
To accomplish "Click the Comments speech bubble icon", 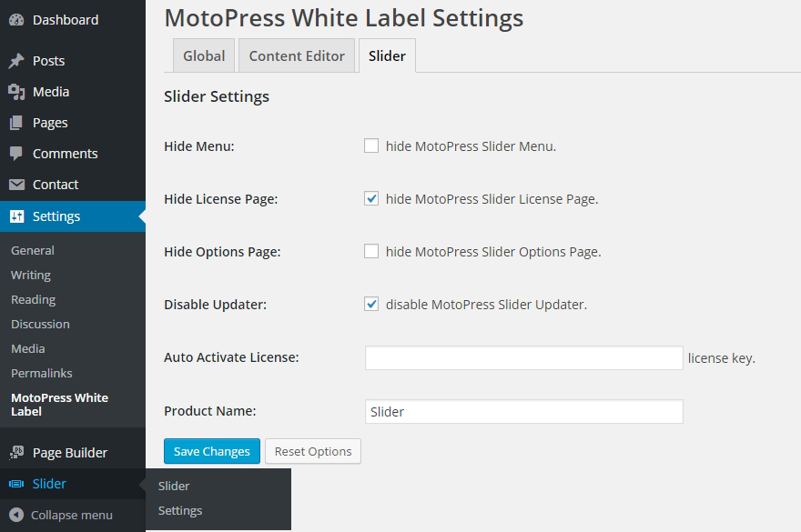I will click(x=16, y=154).
